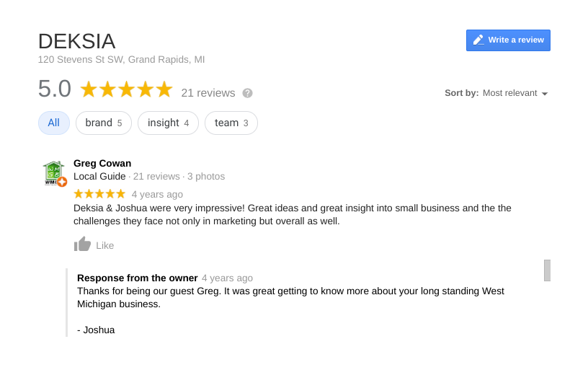Click Greg Cowan's five-star review rating
Viewport: 588px width, 370px height.
click(x=99, y=194)
